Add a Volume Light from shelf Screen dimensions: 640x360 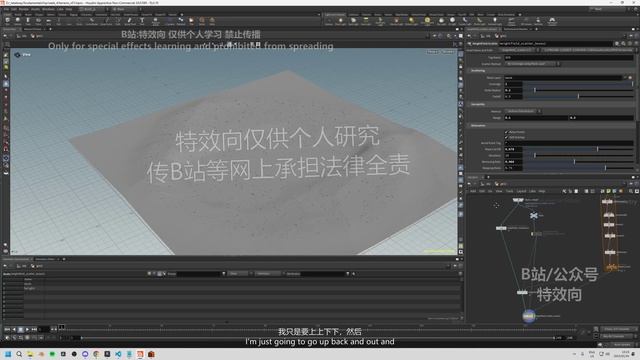(396, 21)
